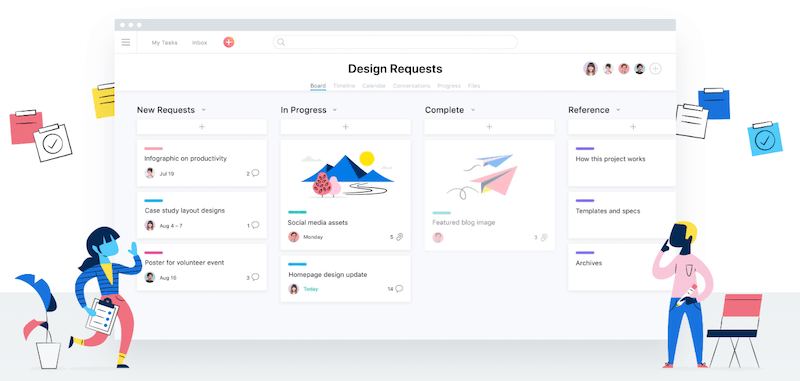This screenshot has height=381, width=800.
Task: Switch to the Timeline tab
Action: (344, 86)
